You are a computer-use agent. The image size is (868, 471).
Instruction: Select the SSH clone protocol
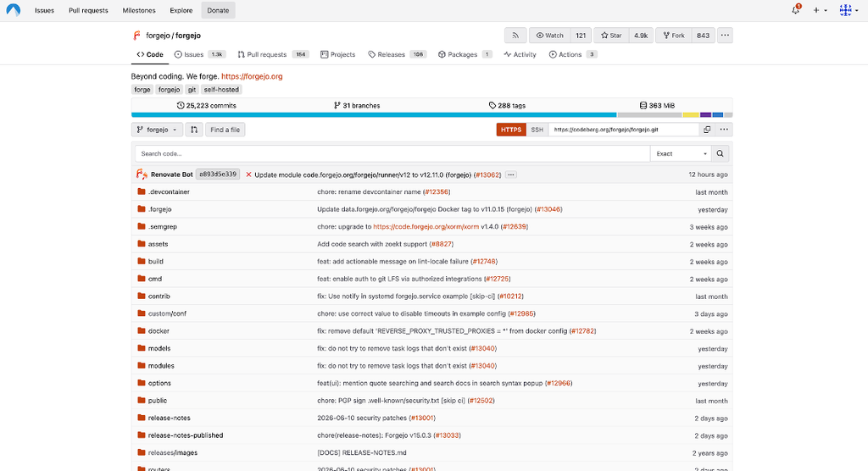point(537,130)
